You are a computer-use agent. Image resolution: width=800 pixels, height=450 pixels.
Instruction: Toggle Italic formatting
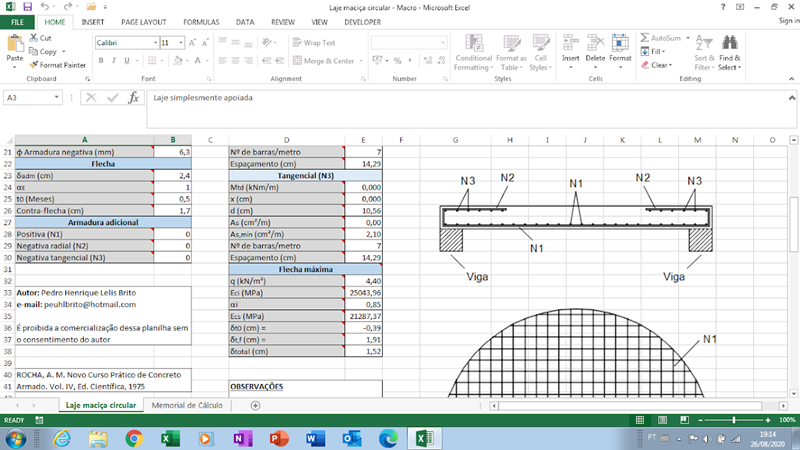pyautogui.click(x=113, y=61)
